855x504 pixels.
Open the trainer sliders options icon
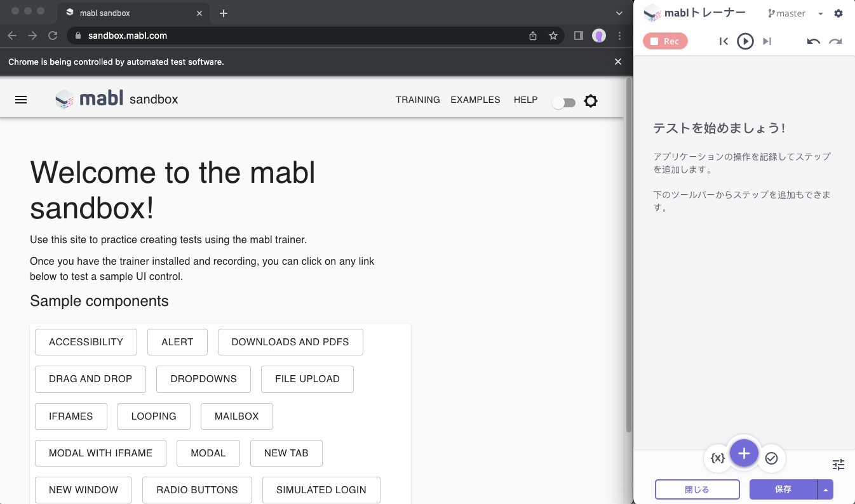pos(838,465)
